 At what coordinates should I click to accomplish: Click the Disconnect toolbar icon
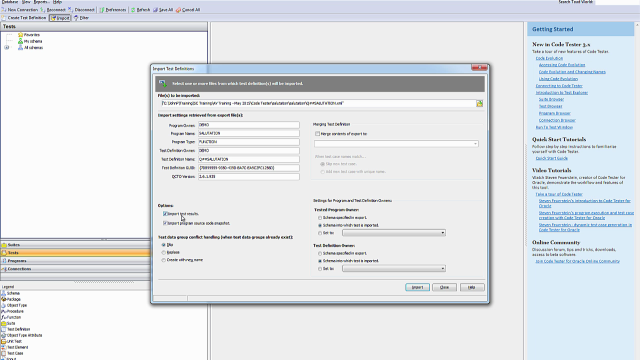(70, 9)
